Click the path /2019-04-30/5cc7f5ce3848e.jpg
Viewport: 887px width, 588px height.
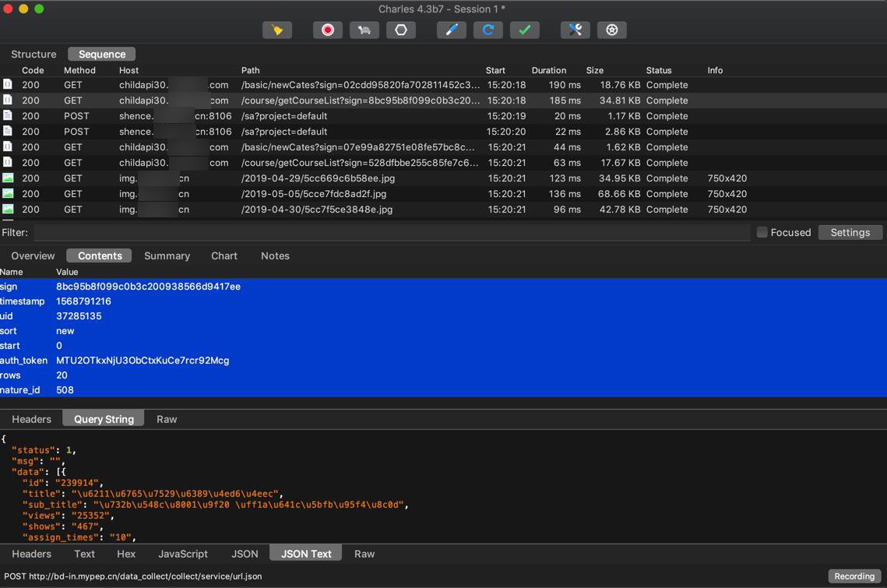pos(317,209)
